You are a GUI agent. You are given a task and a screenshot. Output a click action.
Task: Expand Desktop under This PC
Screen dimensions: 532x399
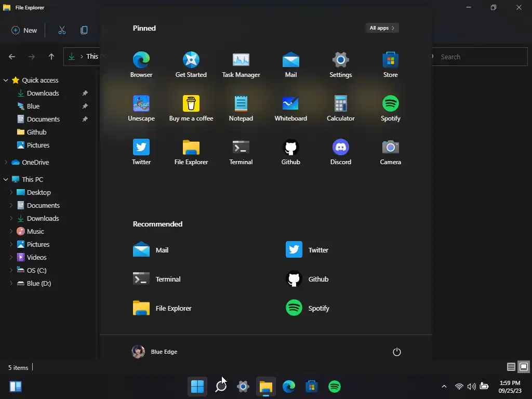(x=11, y=192)
